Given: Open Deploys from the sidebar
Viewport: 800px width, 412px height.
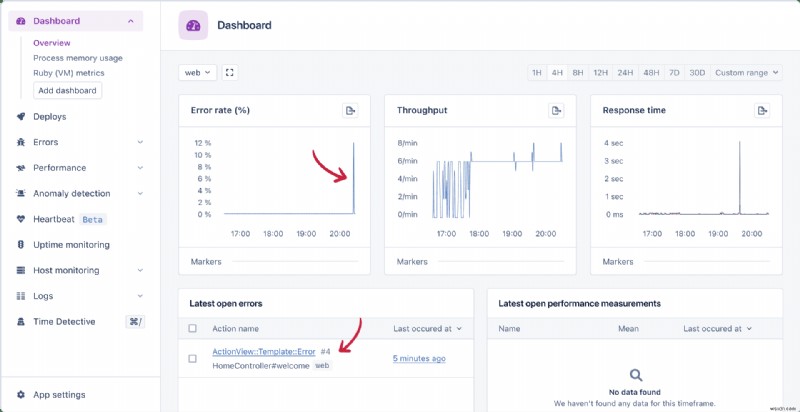Looking at the screenshot, I should [x=50, y=117].
